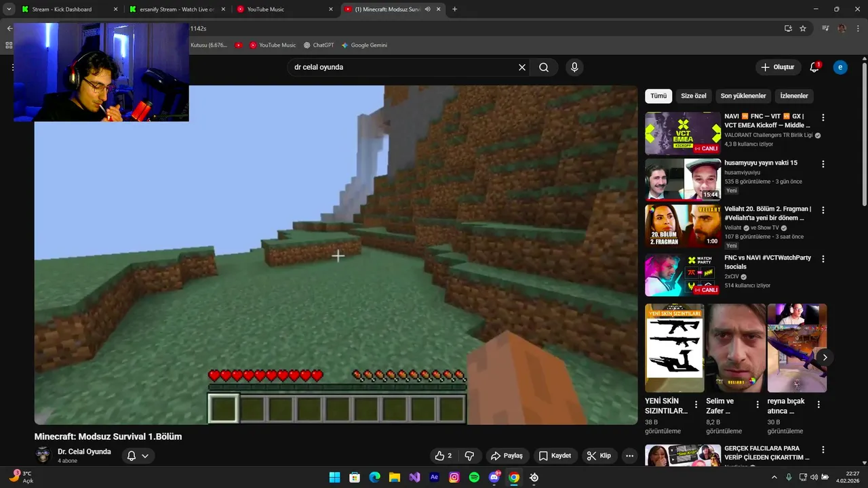Open options for FNC vs NAVI video
Viewport: 868px width, 488px height.
click(x=823, y=259)
